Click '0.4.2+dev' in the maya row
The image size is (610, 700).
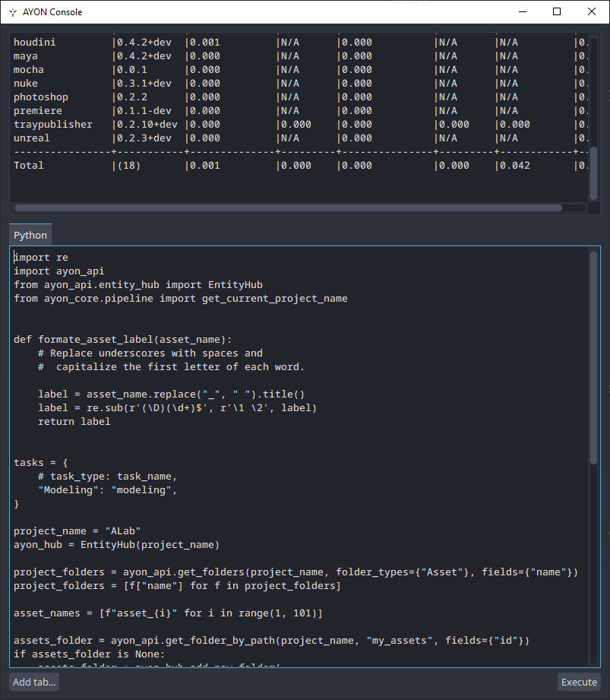(x=144, y=56)
